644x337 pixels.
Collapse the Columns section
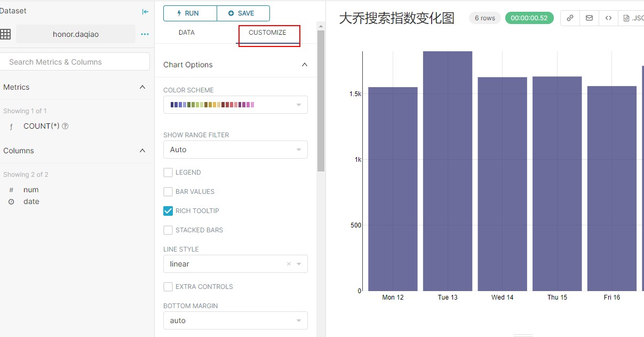pyautogui.click(x=142, y=151)
